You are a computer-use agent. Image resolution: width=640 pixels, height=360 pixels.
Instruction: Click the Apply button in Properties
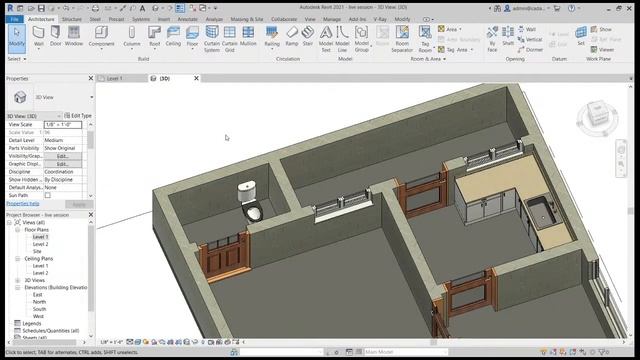pyautogui.click(x=79, y=204)
